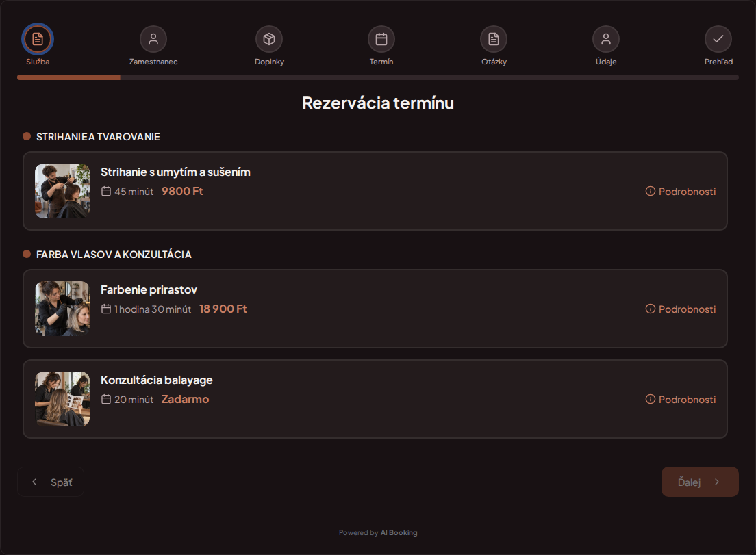Image resolution: width=756 pixels, height=555 pixels.
Task: Show Podrobnosti for Strihanie s umytím a sušením
Action: point(680,191)
